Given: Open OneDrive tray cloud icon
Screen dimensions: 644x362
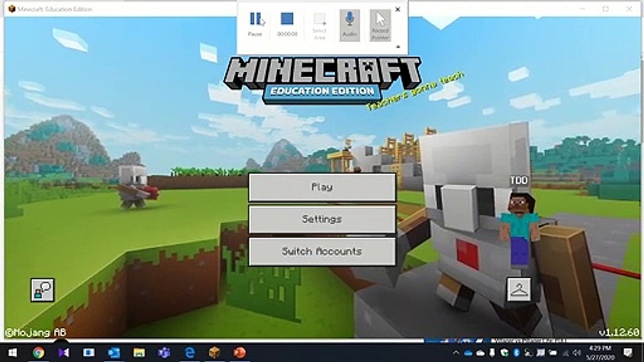Looking at the screenshot, I should tap(468, 353).
